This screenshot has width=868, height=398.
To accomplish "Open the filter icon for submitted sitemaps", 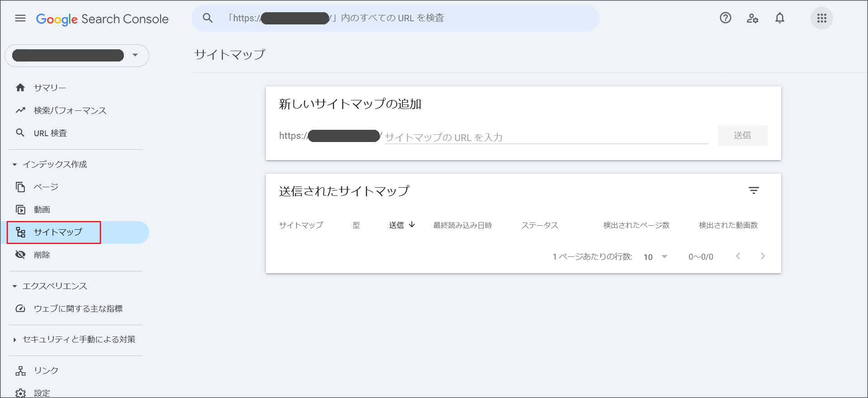I will [x=754, y=190].
